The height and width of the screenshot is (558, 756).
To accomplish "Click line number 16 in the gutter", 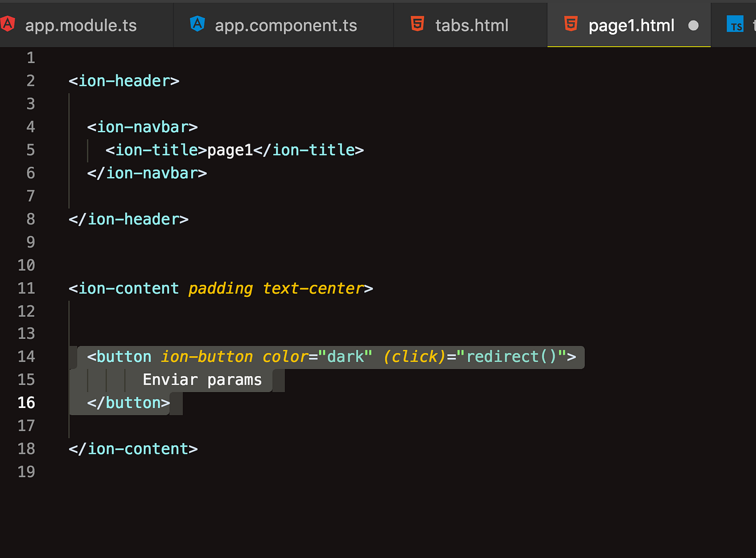I will coord(26,403).
